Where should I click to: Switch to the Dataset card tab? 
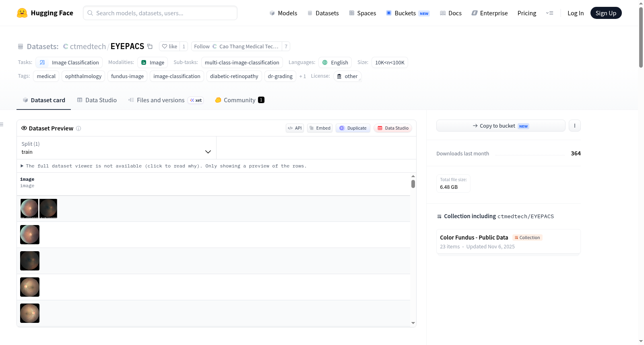click(44, 100)
